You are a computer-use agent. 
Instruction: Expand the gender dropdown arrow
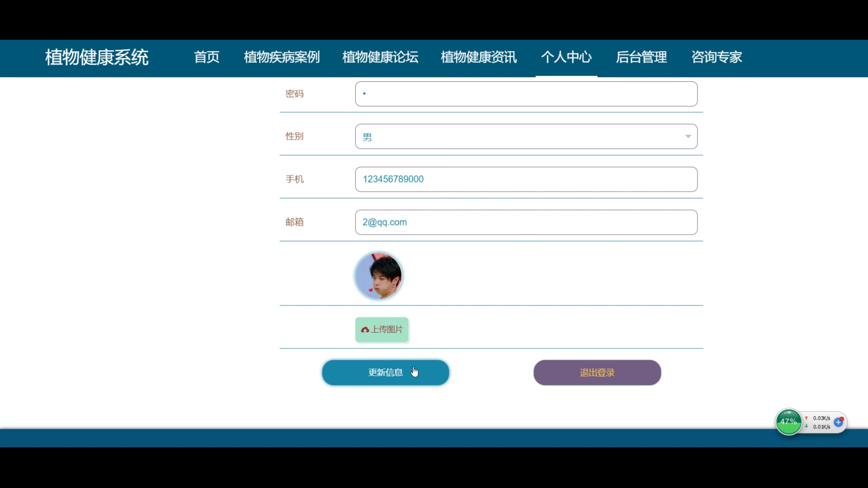(688, 136)
